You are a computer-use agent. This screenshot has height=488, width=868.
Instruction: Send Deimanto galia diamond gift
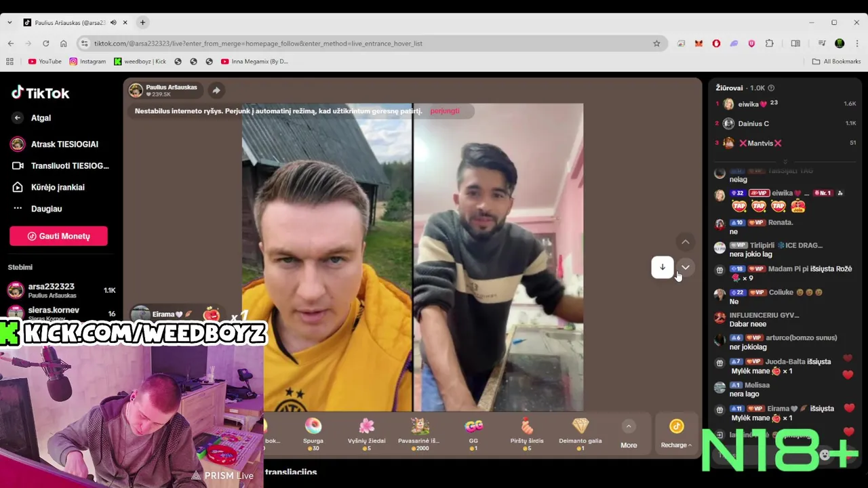[x=580, y=434]
